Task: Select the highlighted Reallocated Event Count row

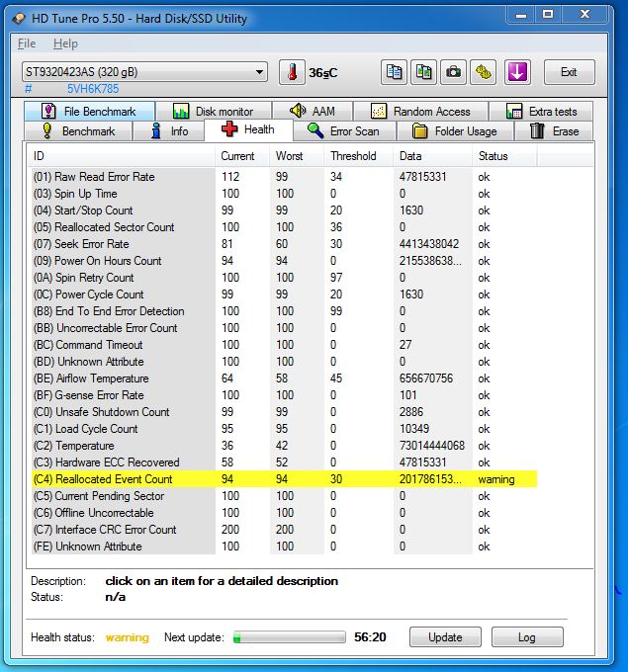Action: [283, 478]
